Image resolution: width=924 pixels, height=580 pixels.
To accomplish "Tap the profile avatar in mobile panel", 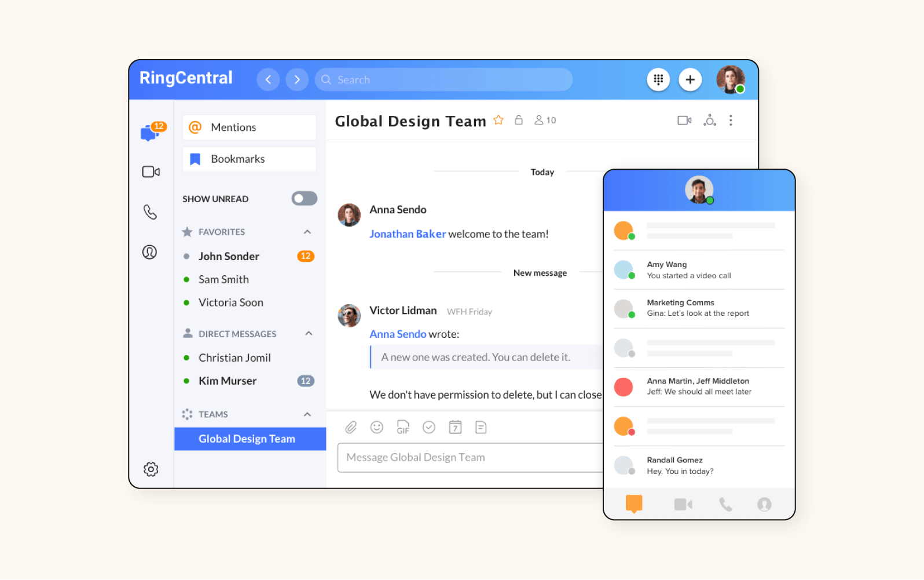I will tap(699, 189).
